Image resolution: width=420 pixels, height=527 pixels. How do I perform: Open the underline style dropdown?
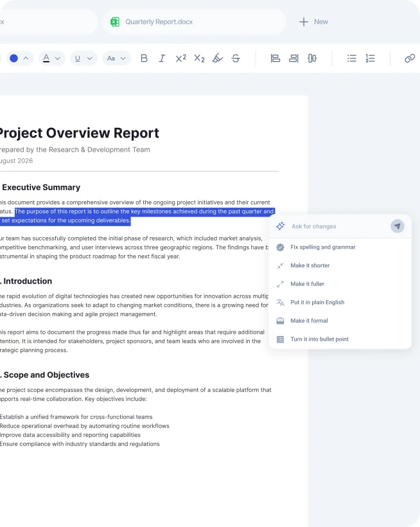83,58
